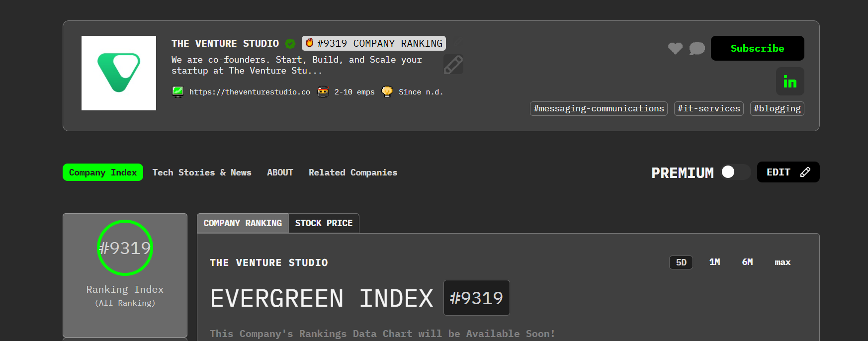Click the EDIT button

point(788,172)
